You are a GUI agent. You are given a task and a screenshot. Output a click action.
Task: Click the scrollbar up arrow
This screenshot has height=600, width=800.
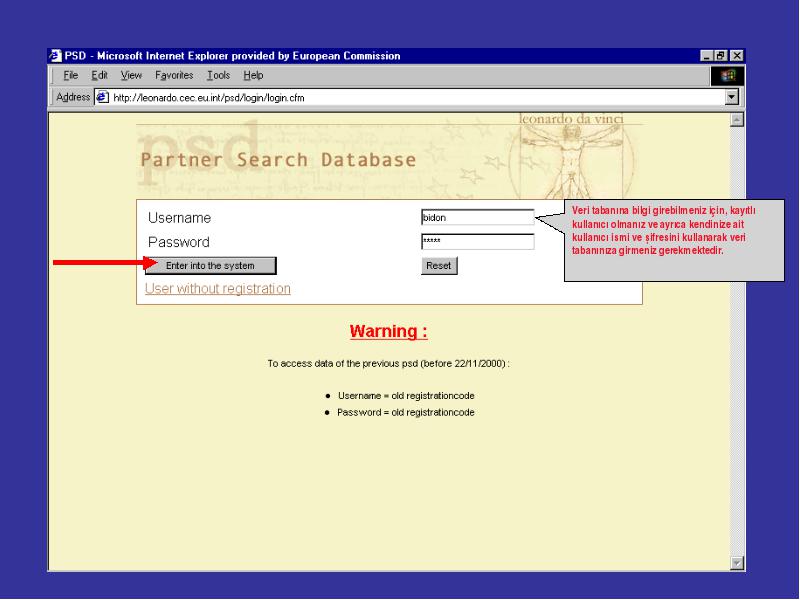737,120
